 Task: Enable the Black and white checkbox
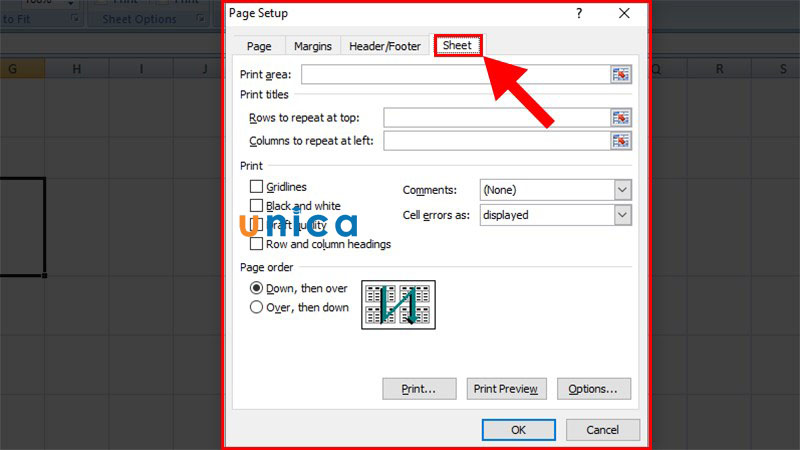(x=256, y=206)
